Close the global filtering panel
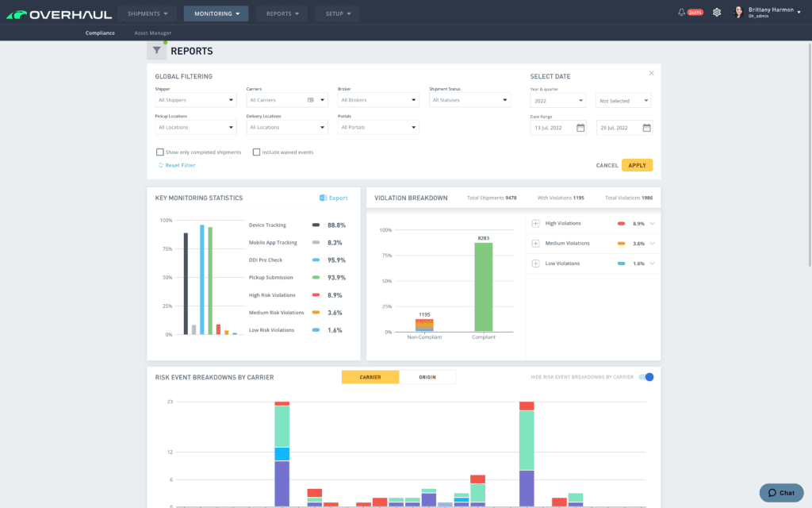Image resolution: width=812 pixels, height=508 pixels. [x=651, y=73]
